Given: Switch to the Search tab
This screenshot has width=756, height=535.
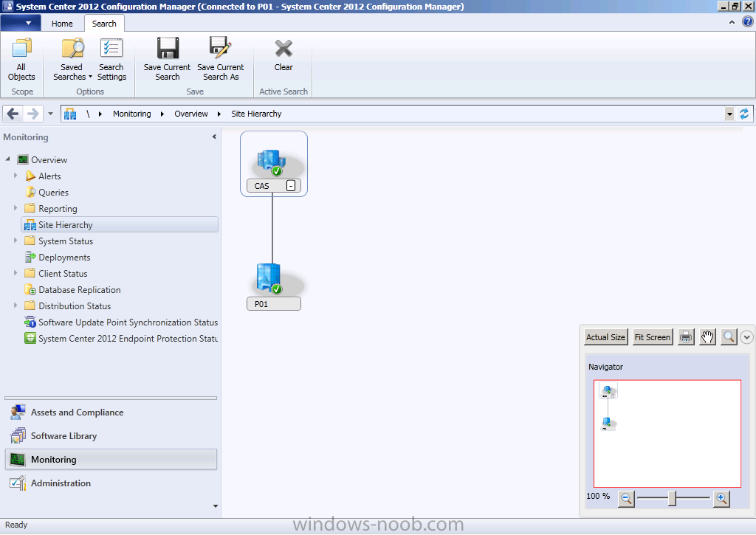Looking at the screenshot, I should click(104, 24).
